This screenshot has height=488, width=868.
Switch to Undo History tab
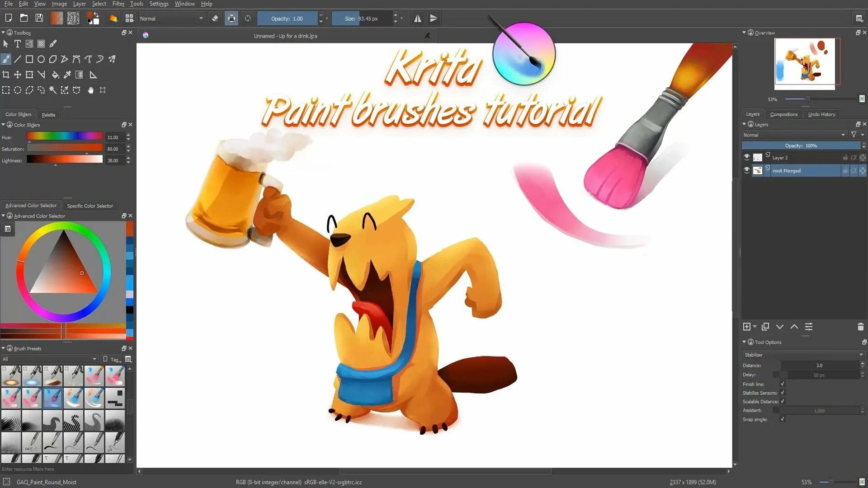(x=821, y=114)
